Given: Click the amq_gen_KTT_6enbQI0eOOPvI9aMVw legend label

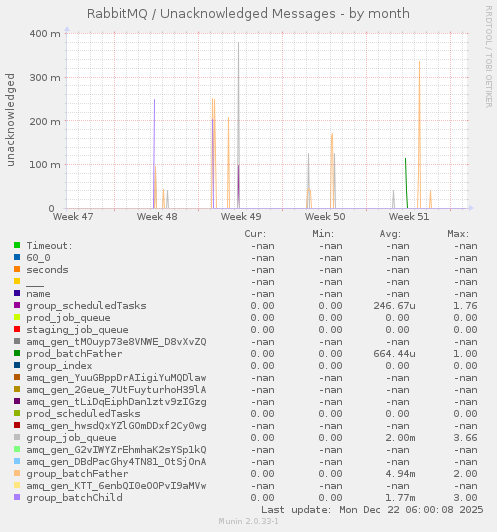Looking at the screenshot, I should tap(116, 486).
